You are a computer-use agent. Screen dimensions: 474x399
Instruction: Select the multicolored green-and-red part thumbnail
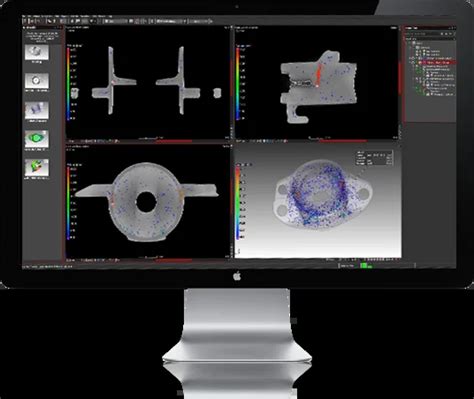[37, 168]
